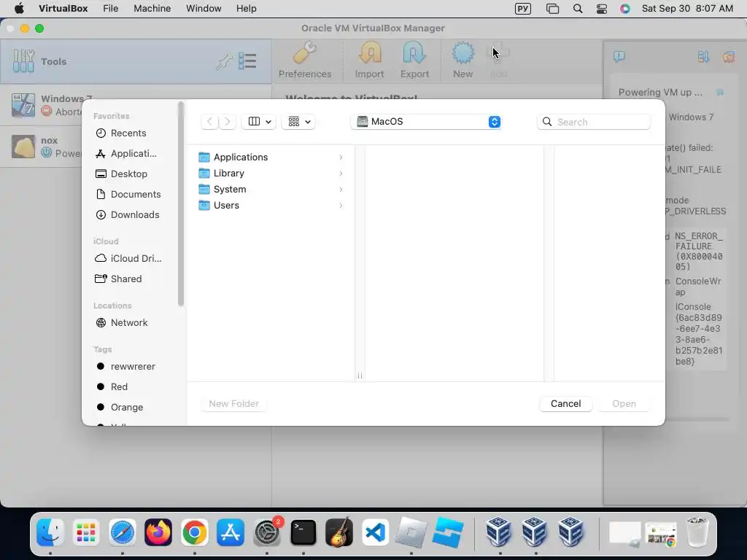This screenshot has height=560, width=747.
Task: Expand the Library folder row chevron
Action: click(x=341, y=174)
